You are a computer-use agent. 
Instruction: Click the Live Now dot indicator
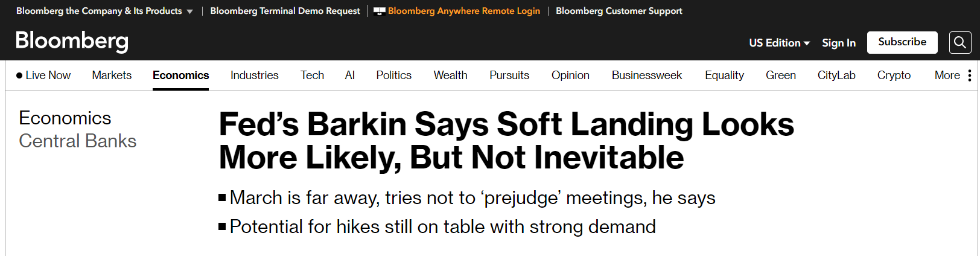click(x=19, y=75)
